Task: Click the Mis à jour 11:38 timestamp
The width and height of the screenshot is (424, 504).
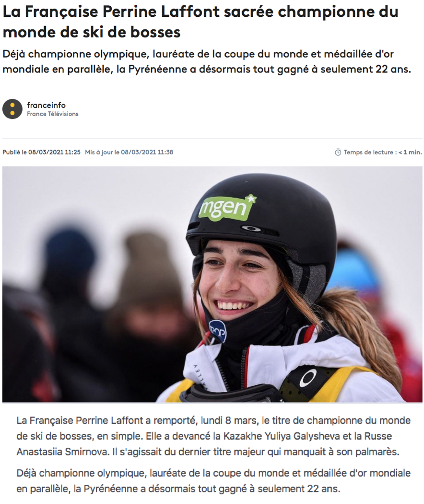Action: coord(129,152)
